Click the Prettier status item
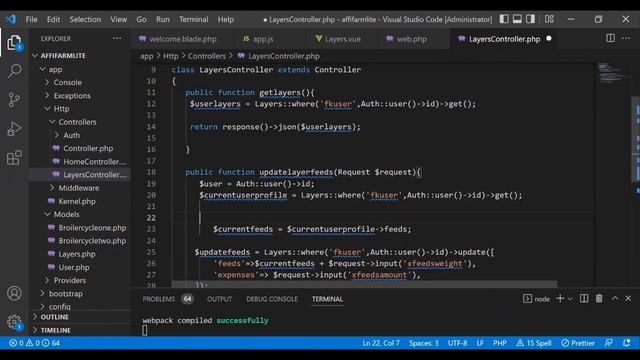This screenshot has height=360, width=640. pyautogui.click(x=578, y=343)
